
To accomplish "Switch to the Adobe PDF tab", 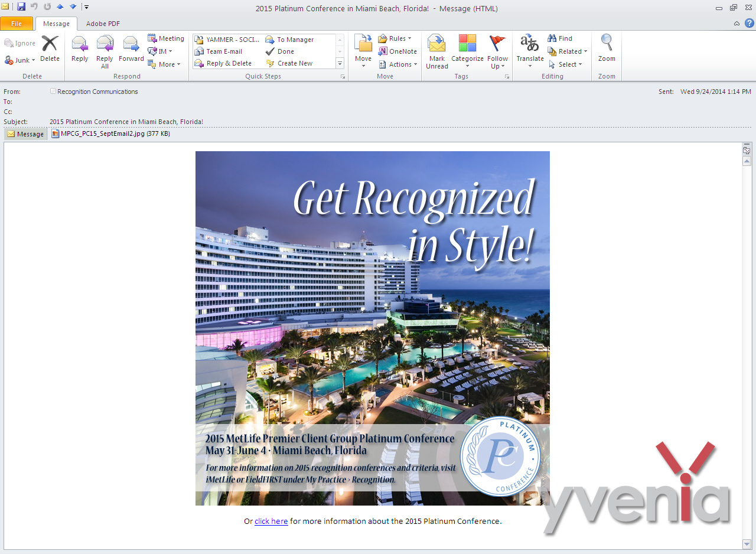I will tap(103, 24).
